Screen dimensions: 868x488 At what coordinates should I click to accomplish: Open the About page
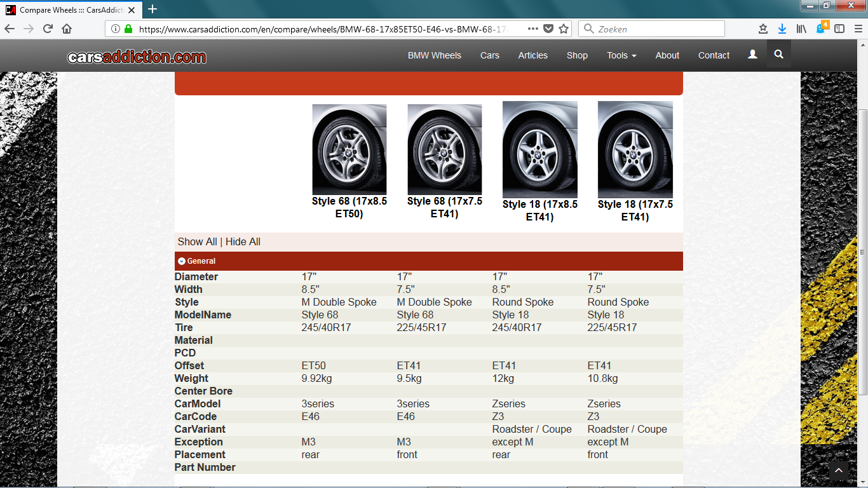[x=667, y=55]
